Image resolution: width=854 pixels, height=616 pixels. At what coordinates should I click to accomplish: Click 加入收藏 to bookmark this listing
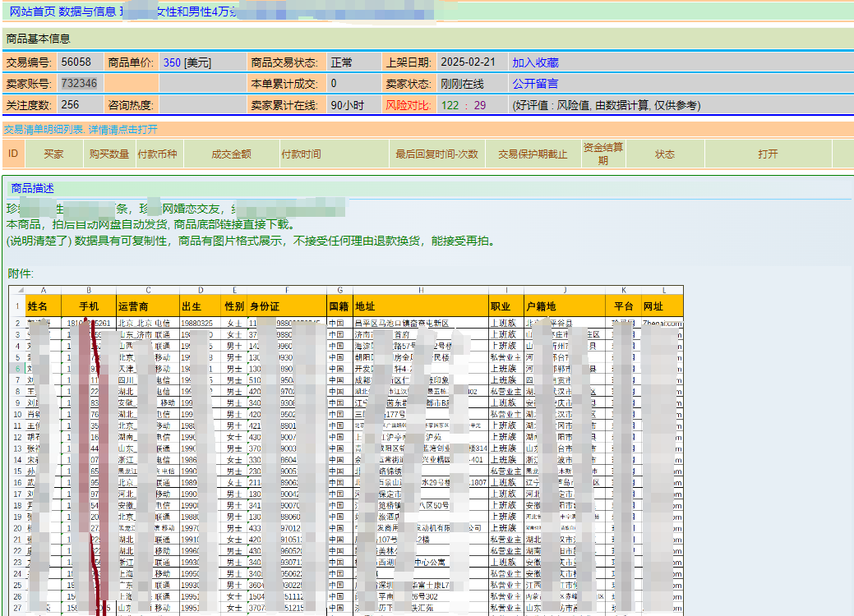pyautogui.click(x=535, y=62)
